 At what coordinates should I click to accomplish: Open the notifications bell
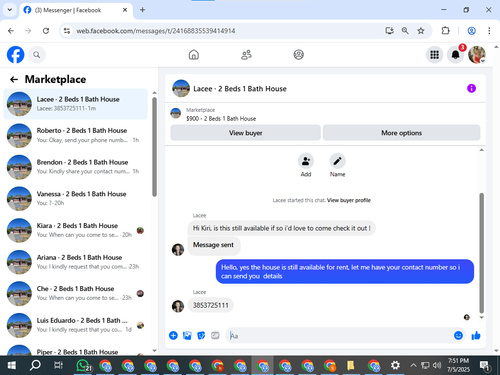click(455, 55)
